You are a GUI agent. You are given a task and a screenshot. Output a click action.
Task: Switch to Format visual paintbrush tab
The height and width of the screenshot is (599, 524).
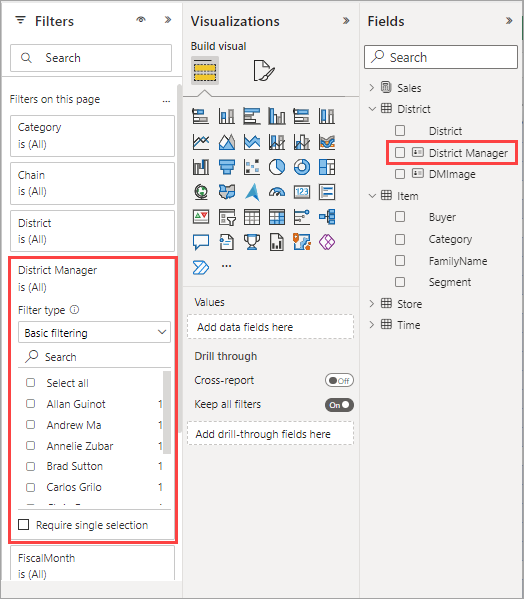(264, 71)
